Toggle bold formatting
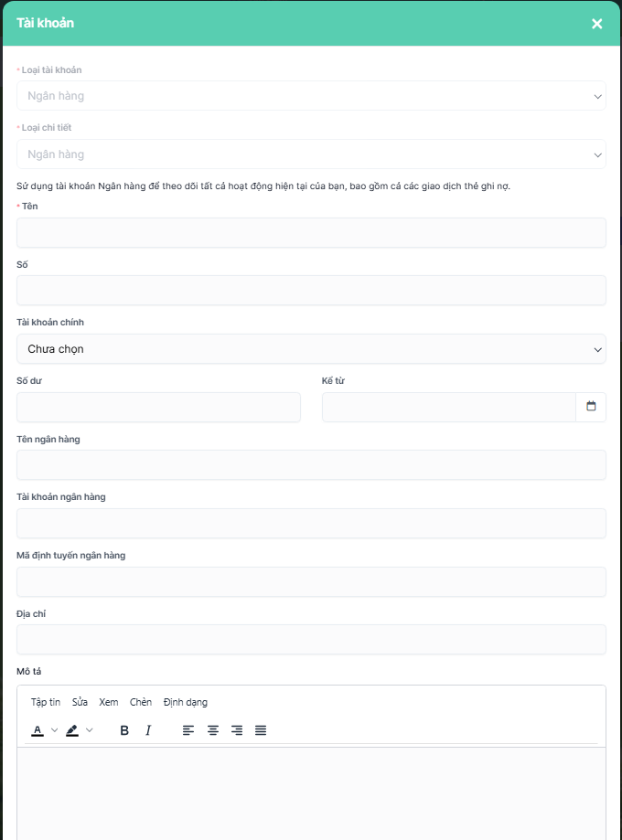 (124, 730)
